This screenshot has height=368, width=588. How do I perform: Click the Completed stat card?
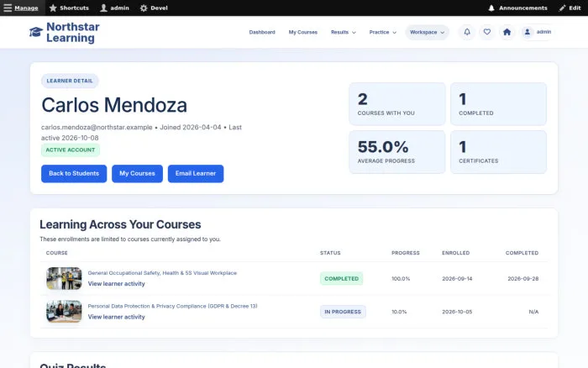498,104
